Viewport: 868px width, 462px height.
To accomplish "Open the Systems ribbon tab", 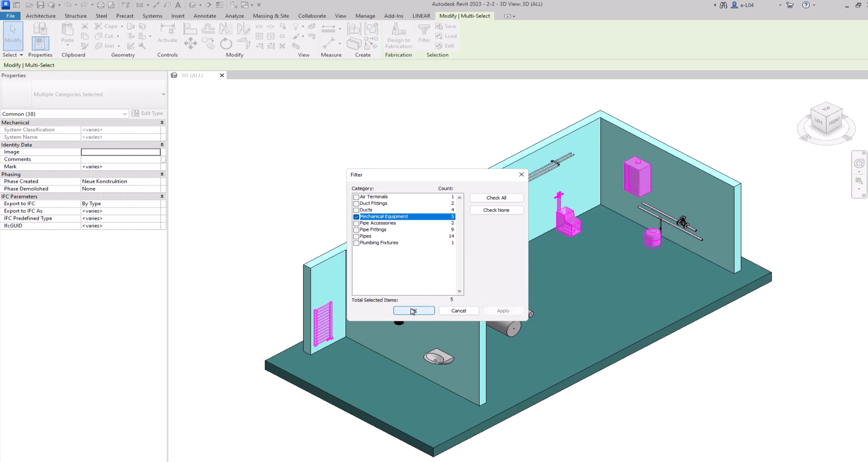I will tap(152, 16).
